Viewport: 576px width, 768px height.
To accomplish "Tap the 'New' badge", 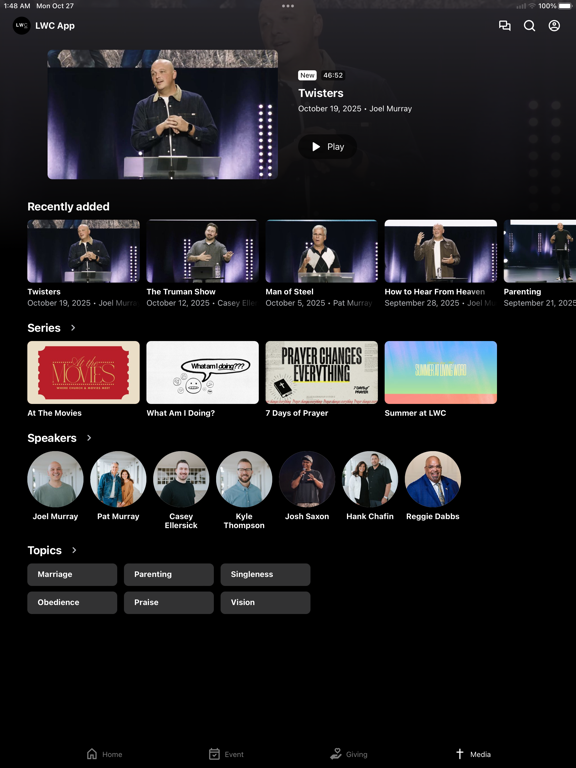I will point(308,75).
